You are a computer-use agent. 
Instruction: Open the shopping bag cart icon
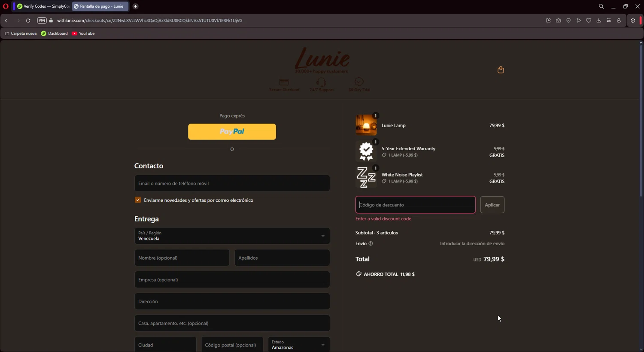tap(501, 70)
